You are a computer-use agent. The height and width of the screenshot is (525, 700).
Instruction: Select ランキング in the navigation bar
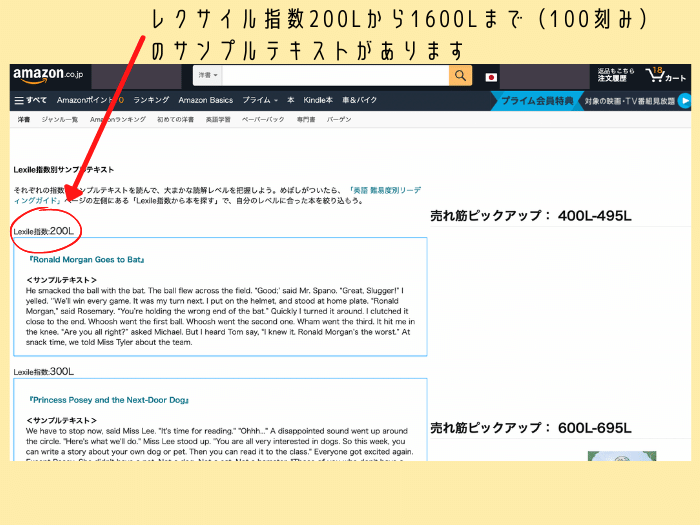(x=151, y=101)
